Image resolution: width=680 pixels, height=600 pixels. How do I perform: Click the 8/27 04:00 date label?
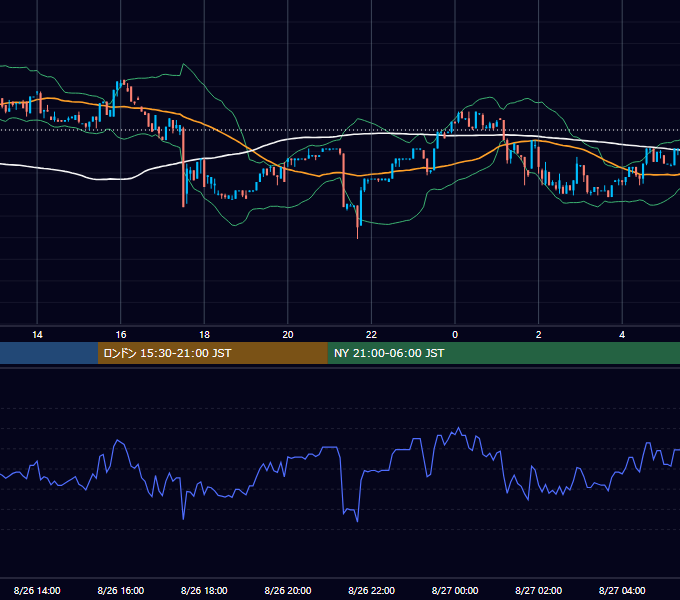click(x=622, y=590)
